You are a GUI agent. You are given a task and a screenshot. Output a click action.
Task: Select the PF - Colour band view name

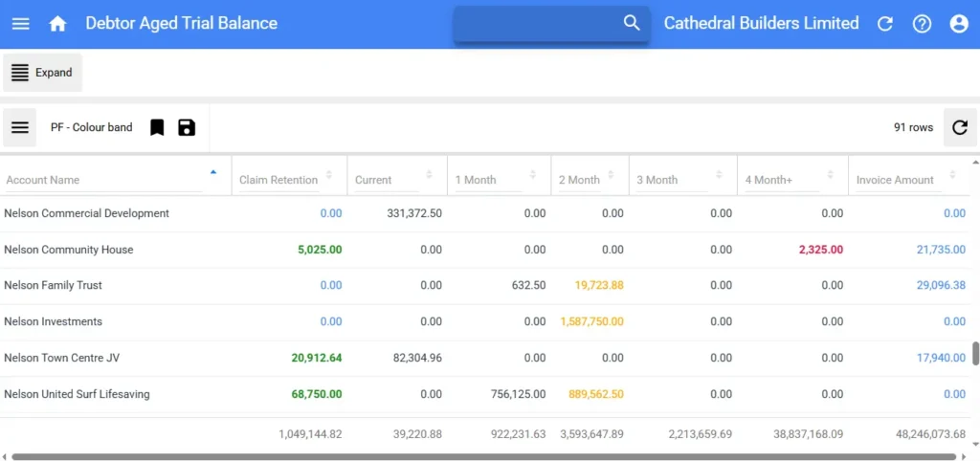click(x=92, y=127)
